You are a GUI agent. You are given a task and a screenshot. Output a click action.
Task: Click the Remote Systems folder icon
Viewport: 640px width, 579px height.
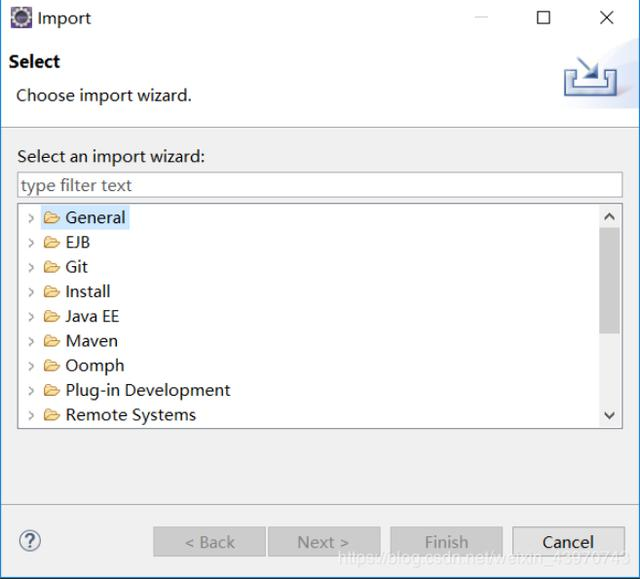52,415
